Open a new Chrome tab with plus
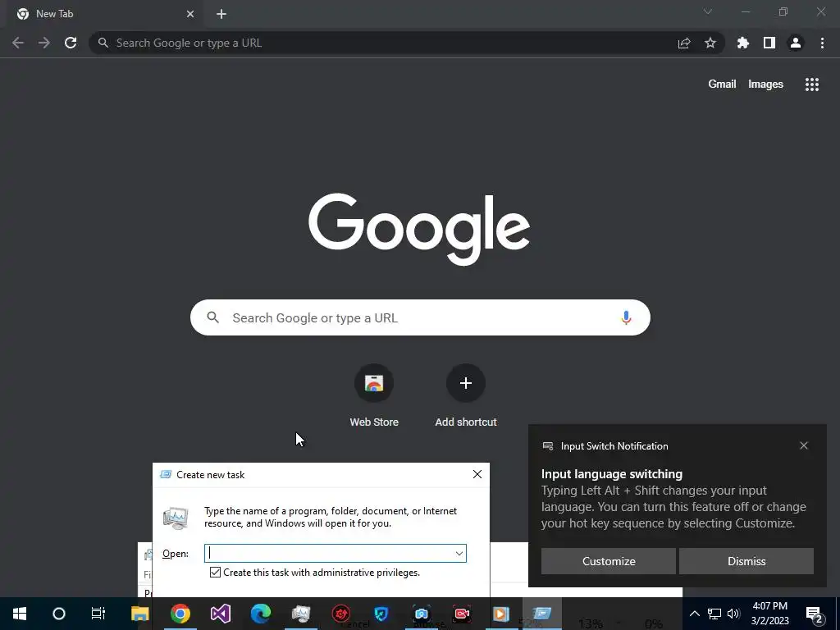The width and height of the screenshot is (840, 630). click(x=221, y=14)
